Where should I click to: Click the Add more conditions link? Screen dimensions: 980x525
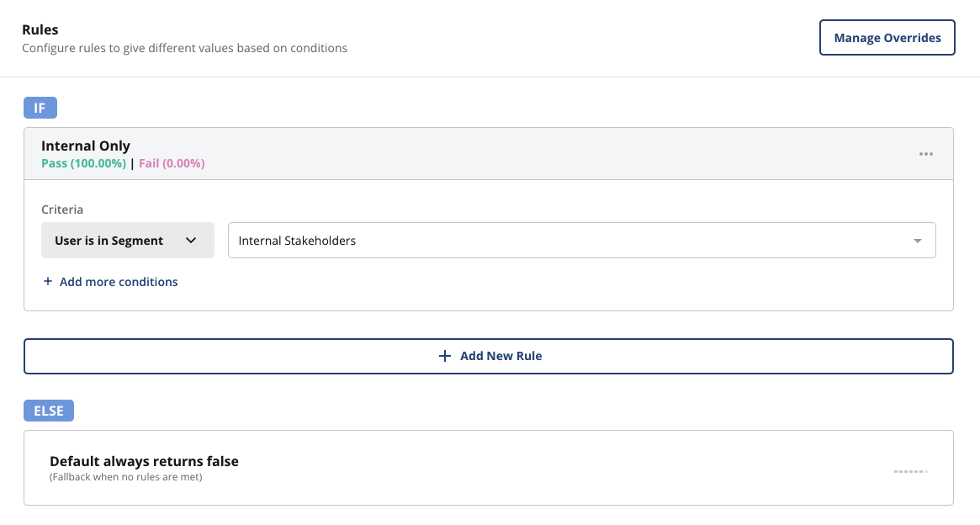click(x=119, y=281)
